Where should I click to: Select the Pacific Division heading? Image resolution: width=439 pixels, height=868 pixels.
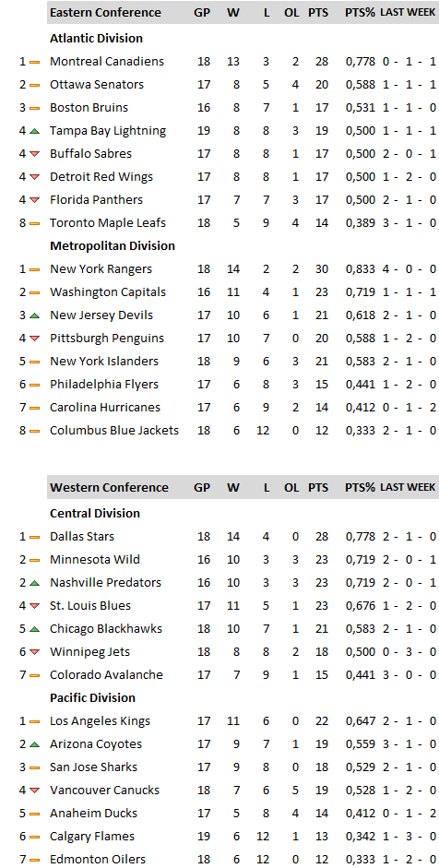[x=92, y=697]
